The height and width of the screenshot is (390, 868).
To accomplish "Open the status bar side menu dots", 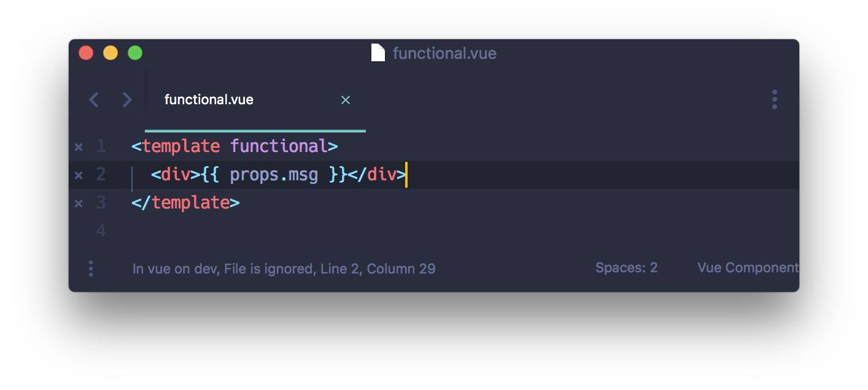I will tap(91, 269).
